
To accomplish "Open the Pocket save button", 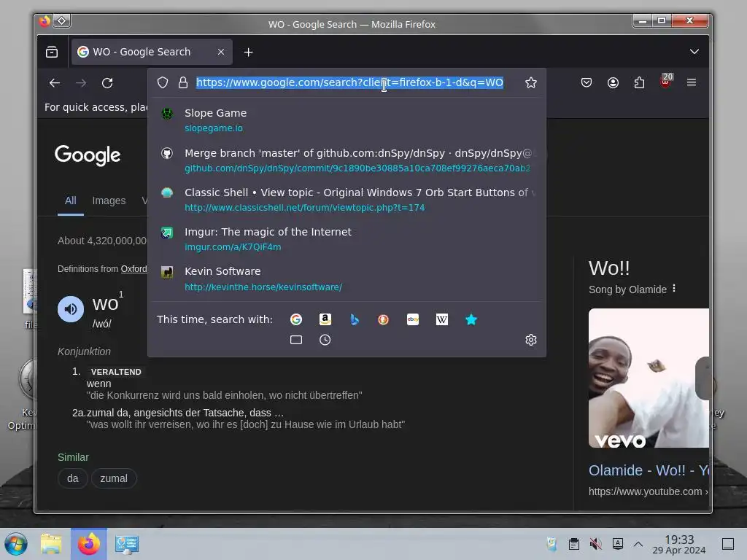I will 587,82.
